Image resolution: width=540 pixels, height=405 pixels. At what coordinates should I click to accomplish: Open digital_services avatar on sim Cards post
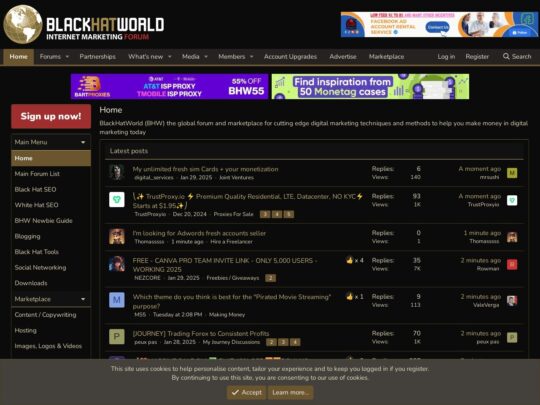(x=117, y=172)
